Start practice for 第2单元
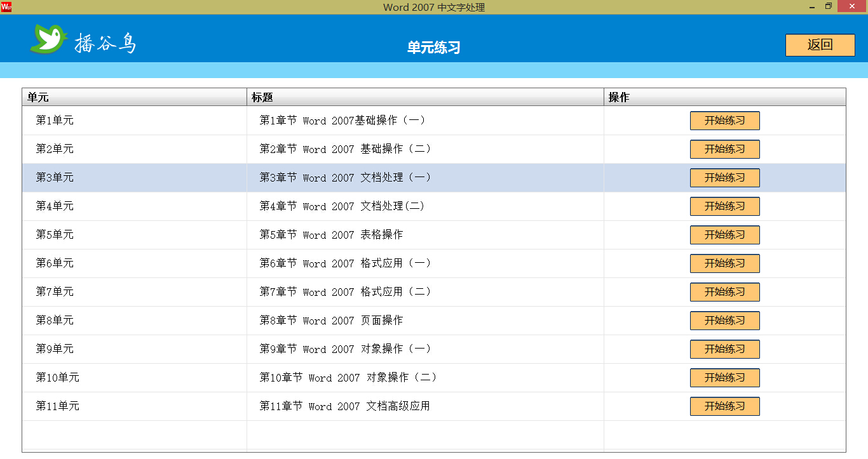The image size is (868, 459). click(x=724, y=149)
